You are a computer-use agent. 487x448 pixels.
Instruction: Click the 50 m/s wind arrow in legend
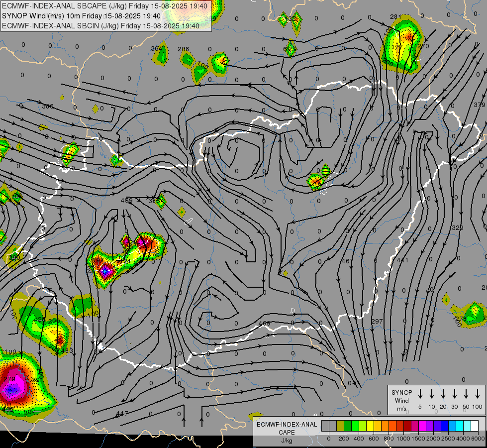pyautogui.click(x=466, y=394)
